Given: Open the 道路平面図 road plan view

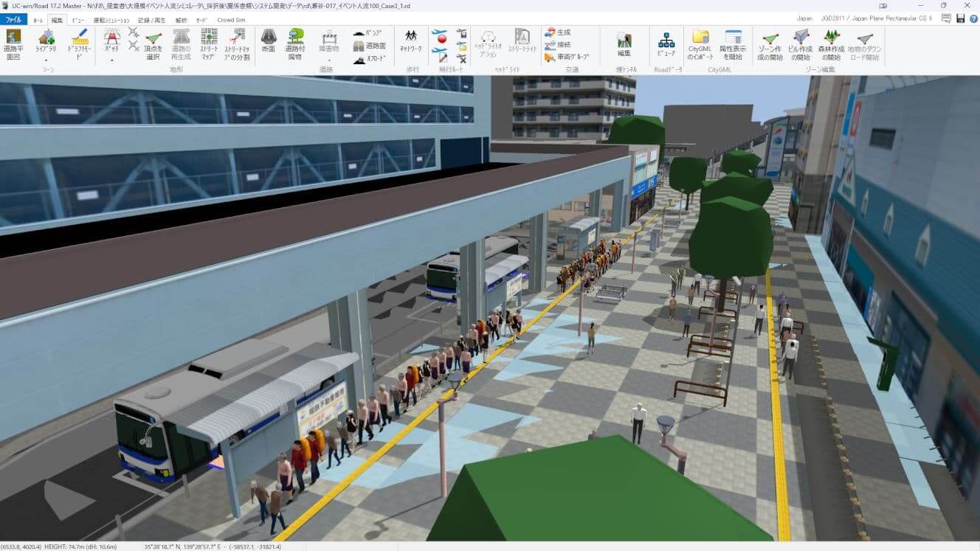Looking at the screenshot, I should (13, 43).
